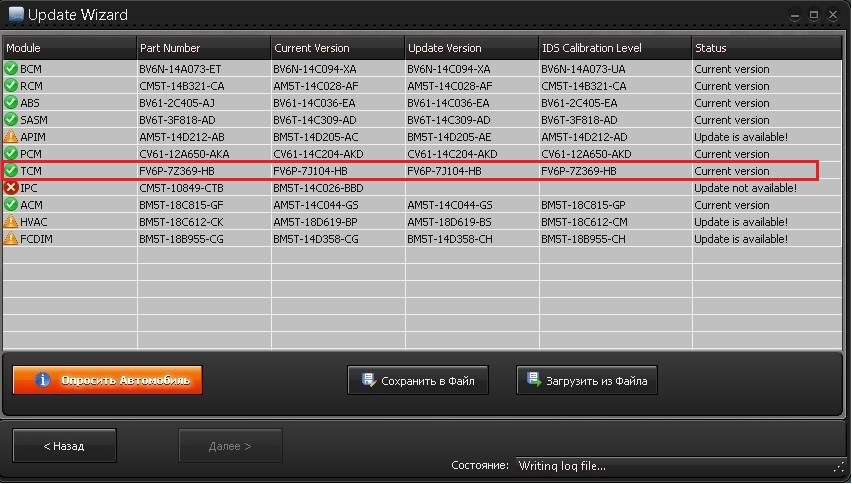Click Загрузить из Файла button
Screen dimensions: 852x484
[587, 380]
